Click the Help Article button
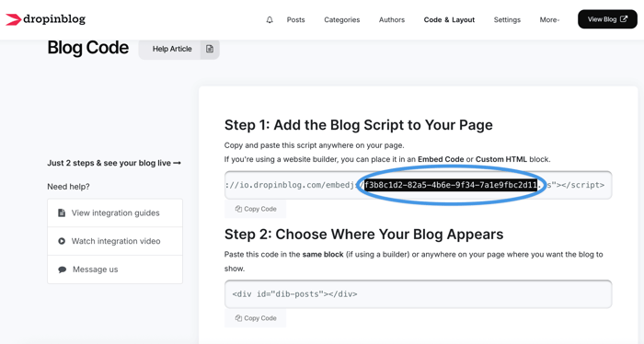The image size is (644, 344). tap(172, 49)
